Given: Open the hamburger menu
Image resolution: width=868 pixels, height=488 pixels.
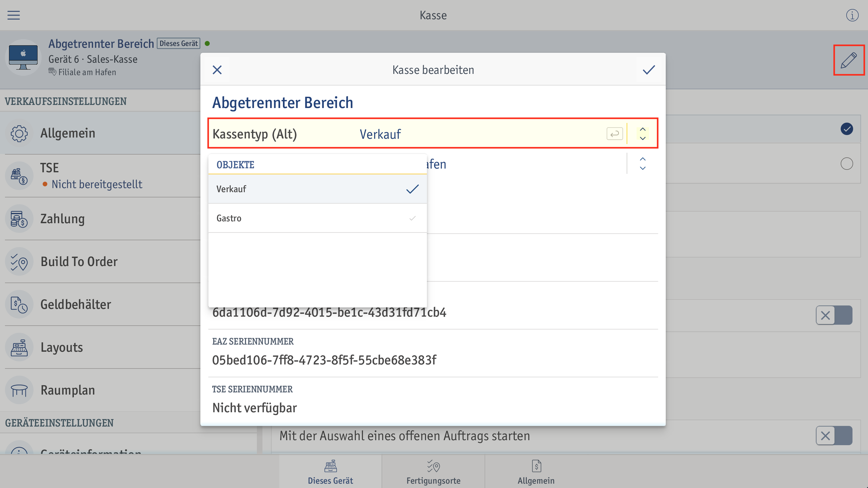Looking at the screenshot, I should pos(14,15).
